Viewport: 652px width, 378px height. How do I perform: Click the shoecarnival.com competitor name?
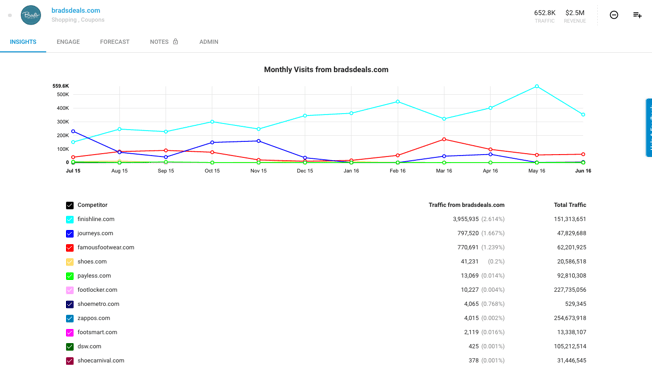pos(101,361)
